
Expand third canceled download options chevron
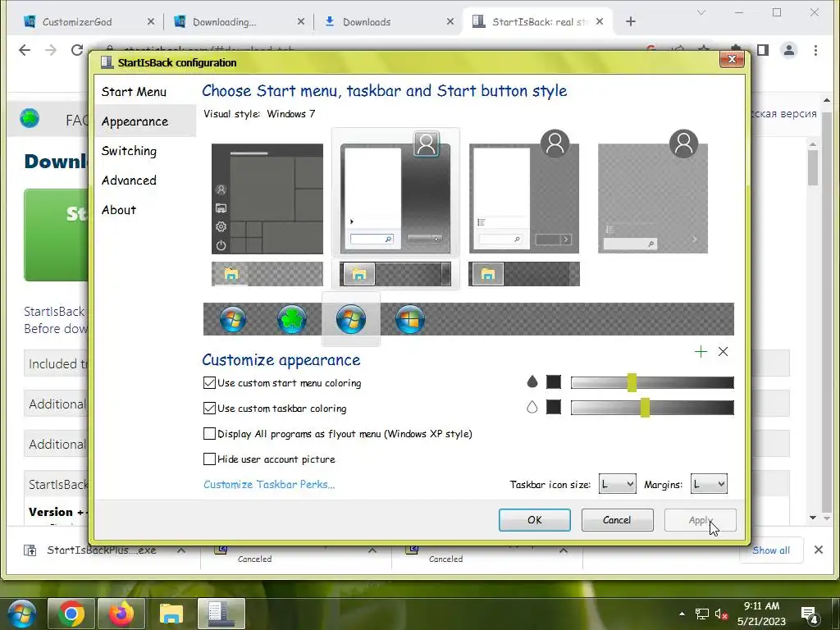coord(564,550)
